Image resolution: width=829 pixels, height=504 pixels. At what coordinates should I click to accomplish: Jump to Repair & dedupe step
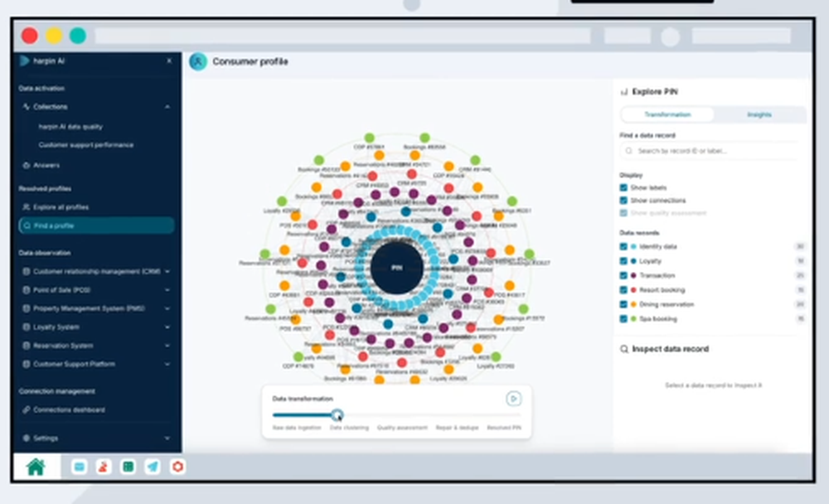click(457, 427)
